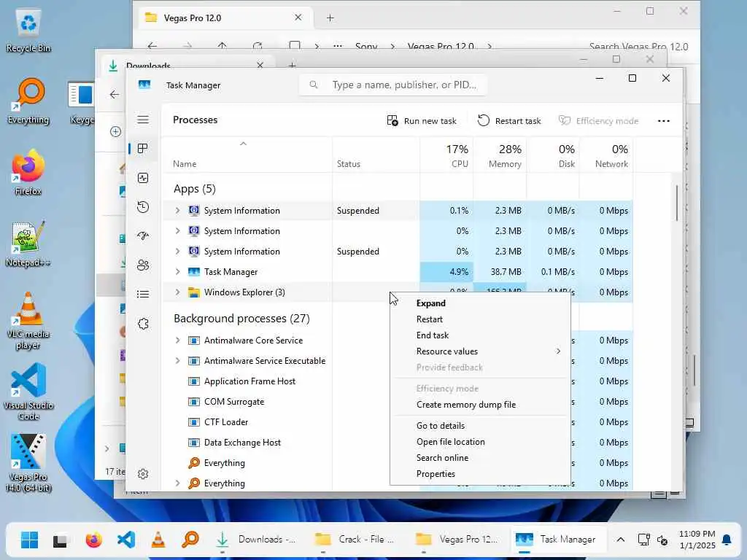Open the Details page icon
Screen dimensions: 747x560
click(x=143, y=295)
